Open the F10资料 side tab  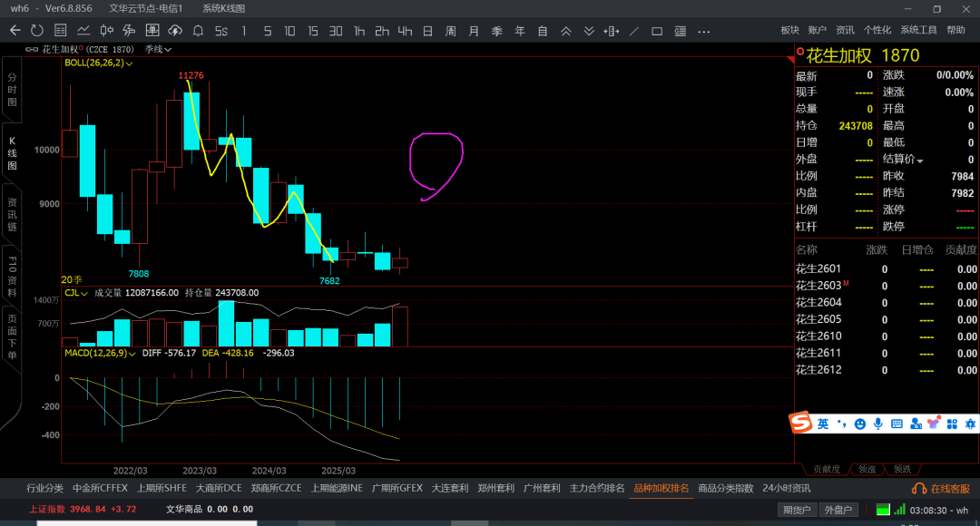pyautogui.click(x=12, y=276)
